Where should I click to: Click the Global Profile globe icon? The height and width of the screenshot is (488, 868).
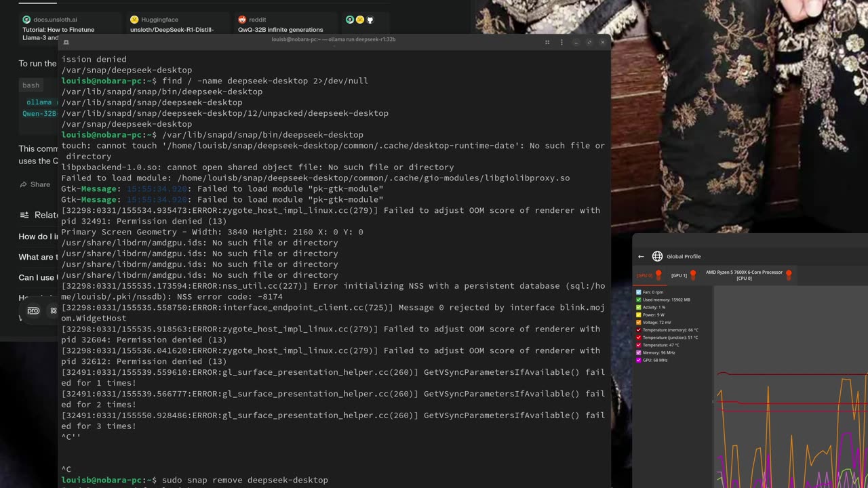657,256
